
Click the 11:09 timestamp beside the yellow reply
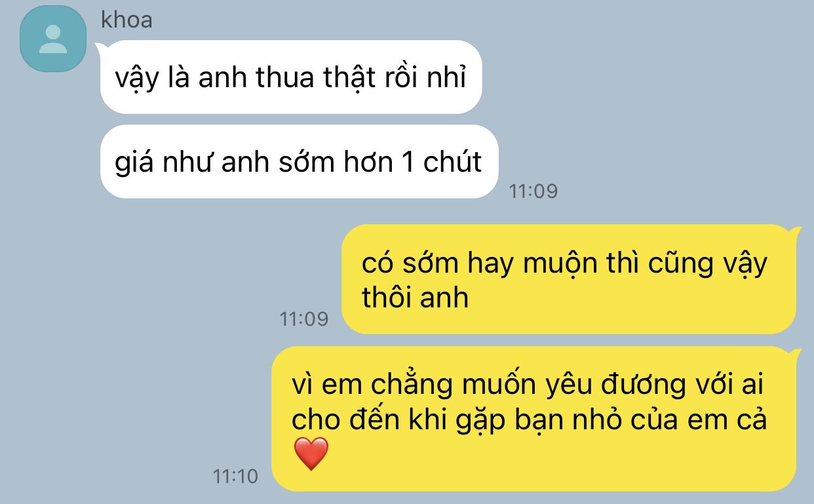coord(303,319)
